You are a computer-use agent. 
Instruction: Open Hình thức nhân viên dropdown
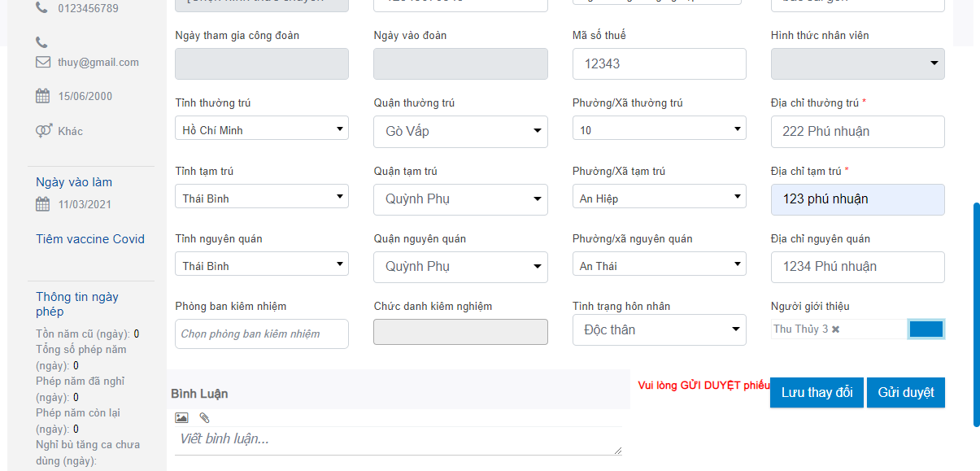pos(858,63)
